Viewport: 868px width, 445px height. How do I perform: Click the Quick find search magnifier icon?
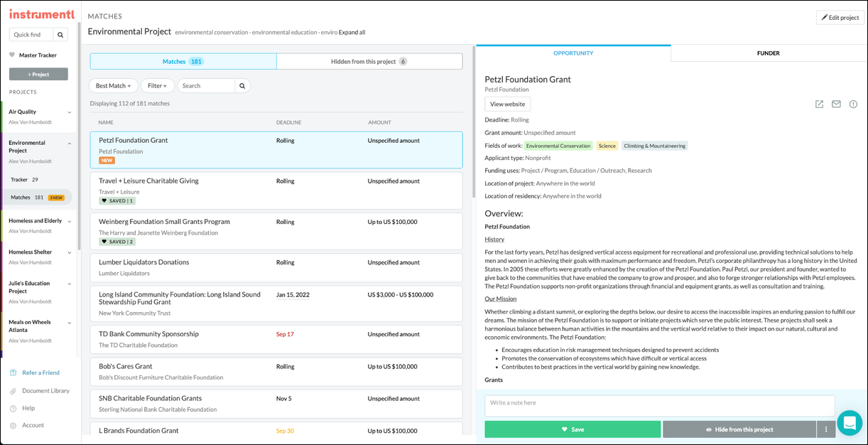coord(60,34)
